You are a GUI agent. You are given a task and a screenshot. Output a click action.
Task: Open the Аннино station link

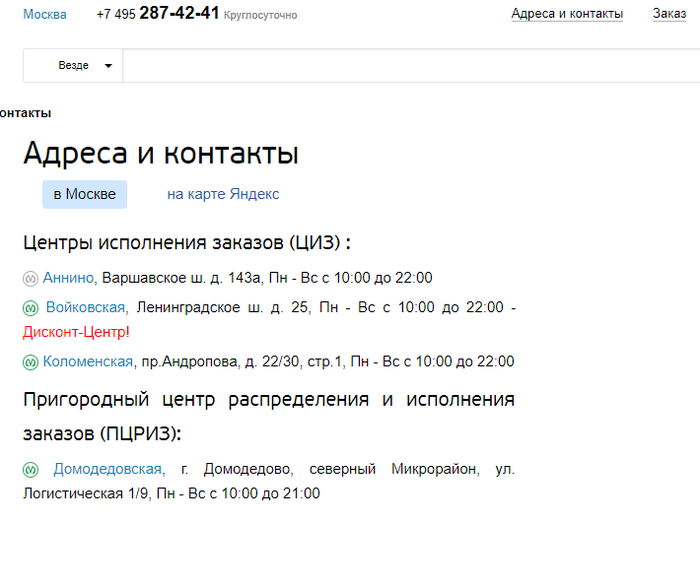pyautogui.click(x=68, y=278)
